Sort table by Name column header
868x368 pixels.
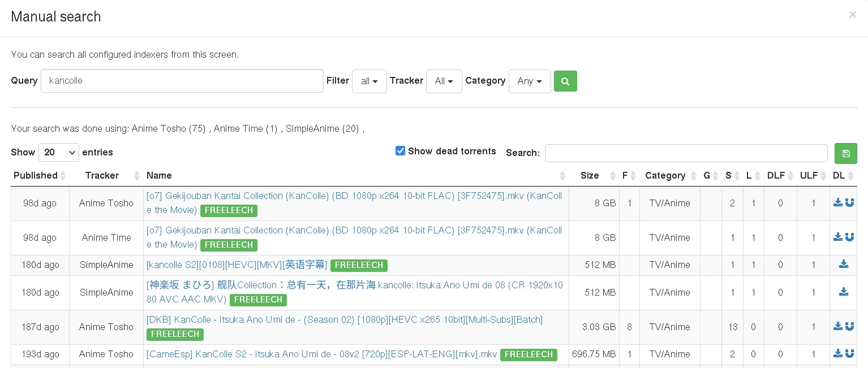(x=159, y=176)
